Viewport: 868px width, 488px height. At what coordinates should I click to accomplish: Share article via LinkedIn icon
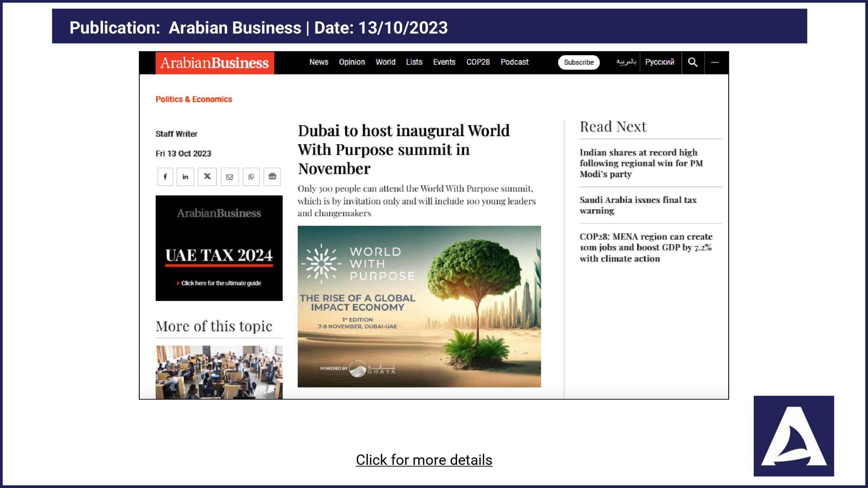tap(185, 177)
